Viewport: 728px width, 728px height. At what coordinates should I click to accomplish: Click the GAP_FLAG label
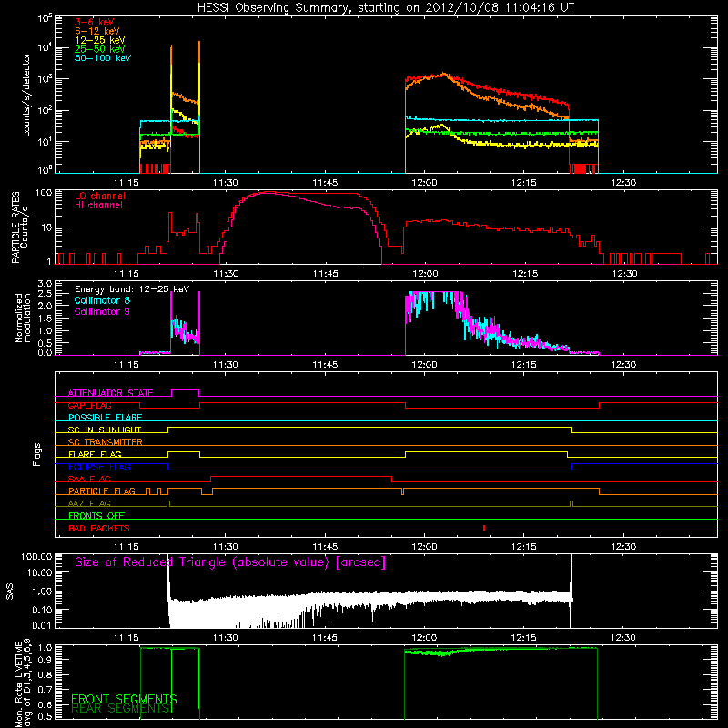point(89,405)
